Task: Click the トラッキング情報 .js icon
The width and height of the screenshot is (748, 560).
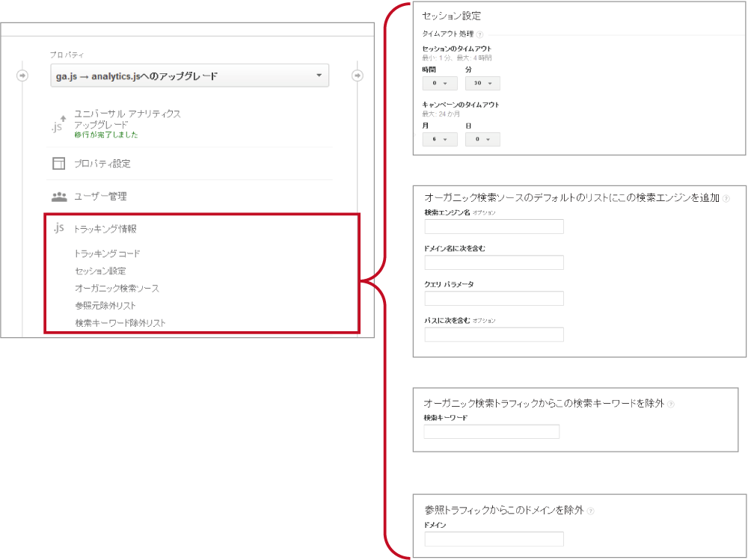Action: 58,229
